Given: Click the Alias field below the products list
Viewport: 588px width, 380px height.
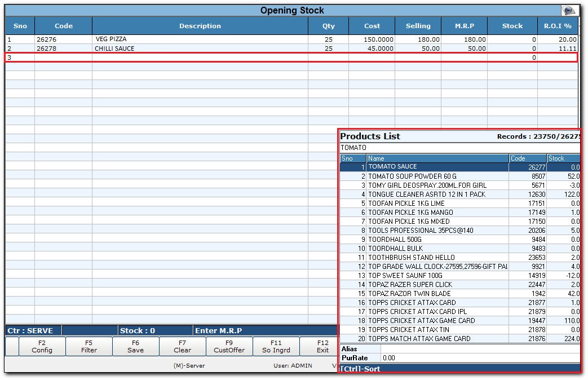Looking at the screenshot, I should pos(479,349).
